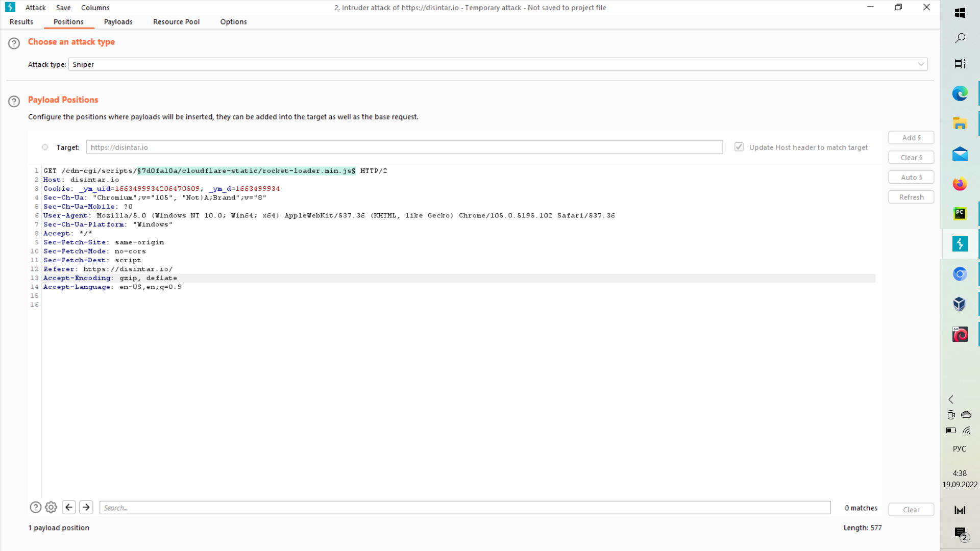Image resolution: width=980 pixels, height=551 pixels.
Task: Open the Wi-Fi network tray icon
Action: click(x=967, y=431)
